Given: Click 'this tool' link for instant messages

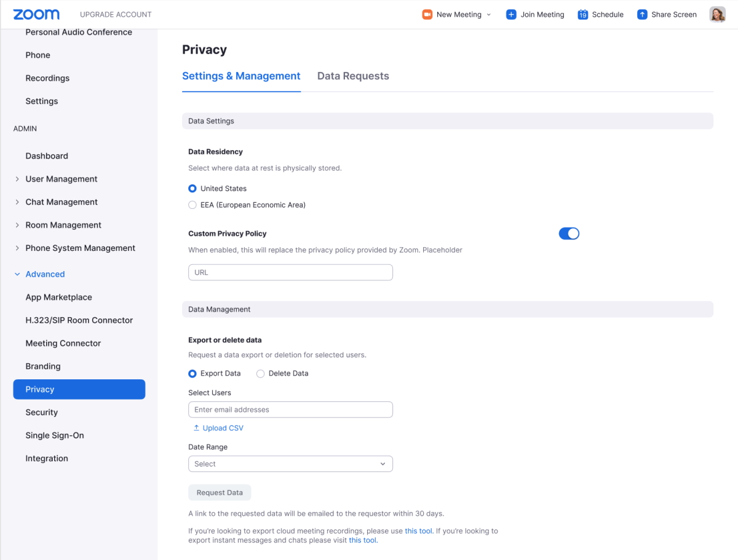Looking at the screenshot, I should click(363, 541).
